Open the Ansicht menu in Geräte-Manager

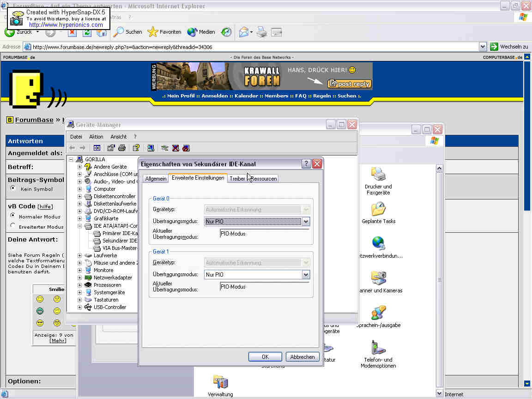[x=118, y=137]
